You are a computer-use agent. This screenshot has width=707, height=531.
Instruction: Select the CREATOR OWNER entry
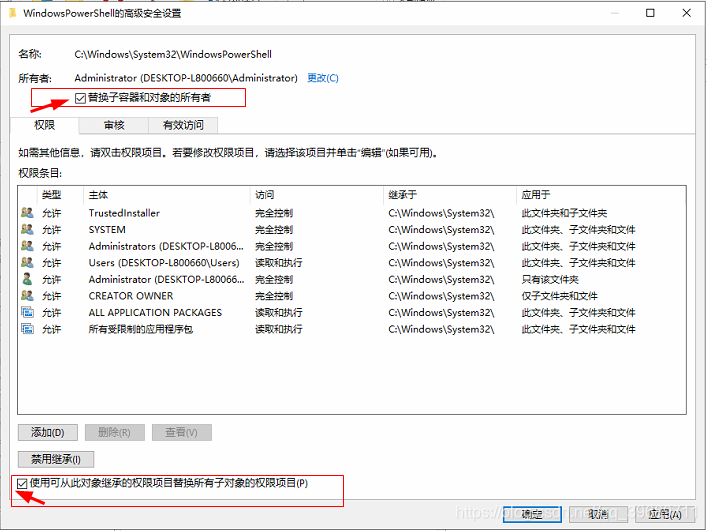131,296
